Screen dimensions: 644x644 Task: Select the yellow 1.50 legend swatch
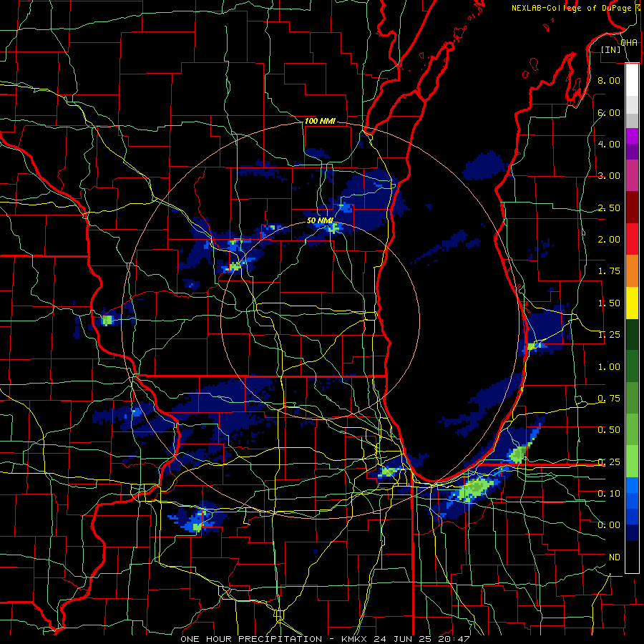point(632,303)
